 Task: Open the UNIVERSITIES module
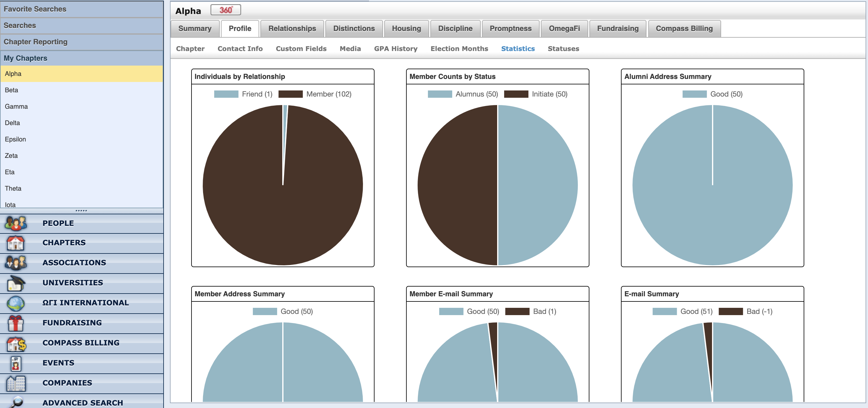point(82,283)
